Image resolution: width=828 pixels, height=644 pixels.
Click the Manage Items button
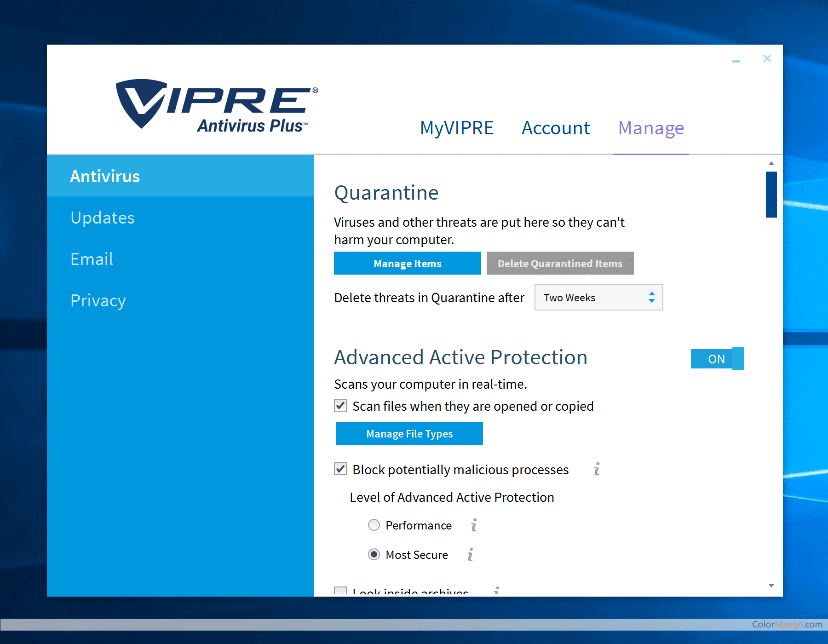tap(407, 264)
